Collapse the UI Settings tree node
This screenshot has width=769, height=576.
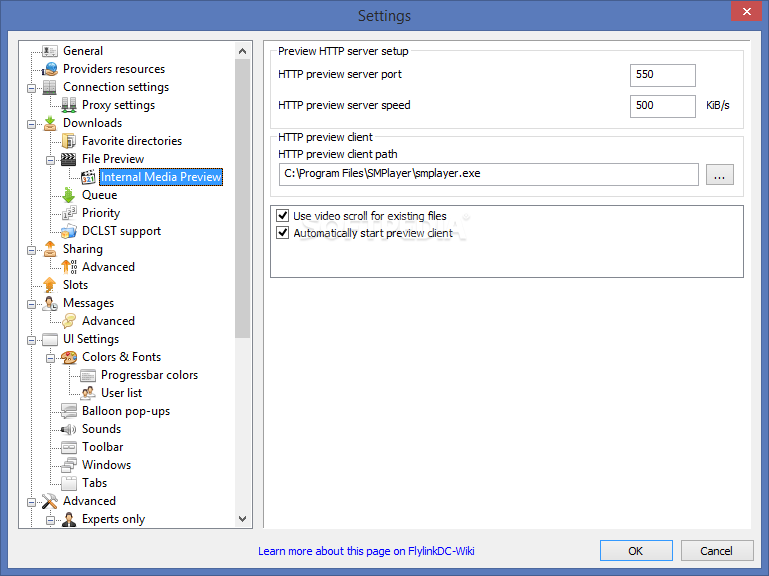coord(31,340)
